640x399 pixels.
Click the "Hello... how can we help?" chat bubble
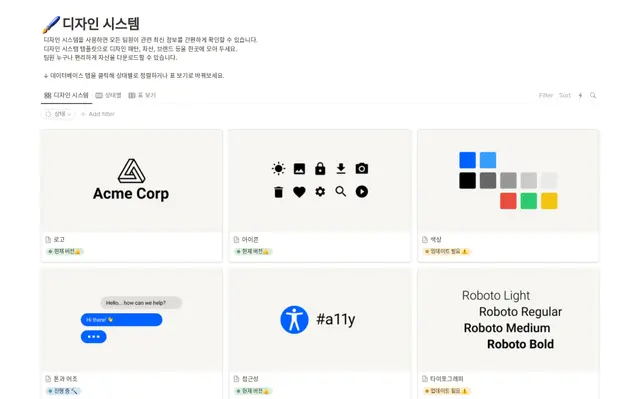pyautogui.click(x=141, y=303)
